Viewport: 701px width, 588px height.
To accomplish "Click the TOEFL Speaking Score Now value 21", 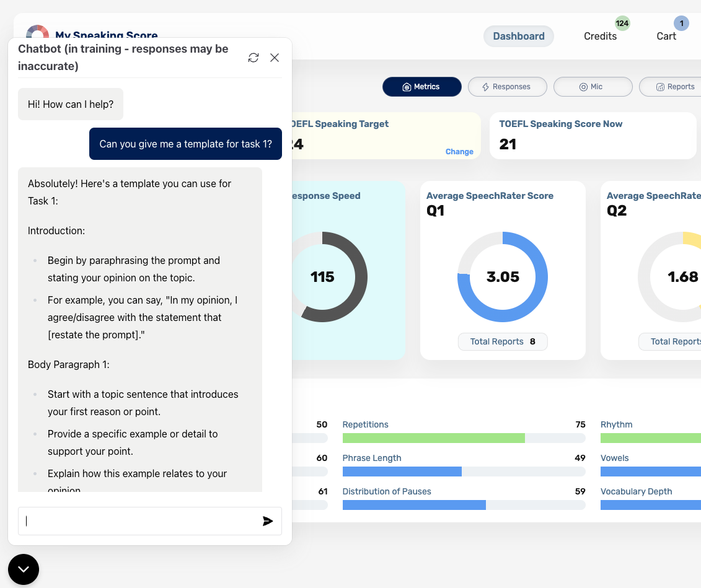I will 508,144.
